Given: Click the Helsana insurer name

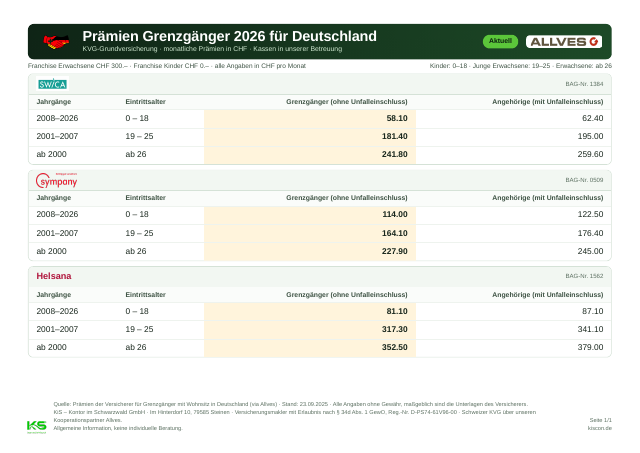Looking at the screenshot, I should tap(54, 276).
